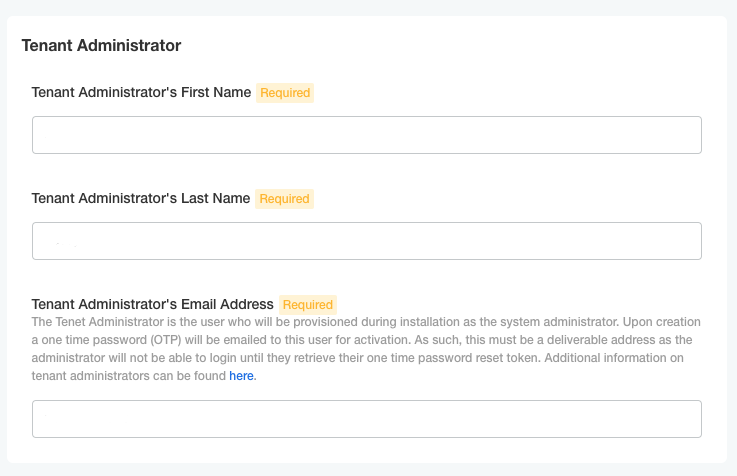Image resolution: width=737 pixels, height=476 pixels.
Task: Click the "Tenant Administrator's Email Address" label
Action: pyautogui.click(x=153, y=304)
